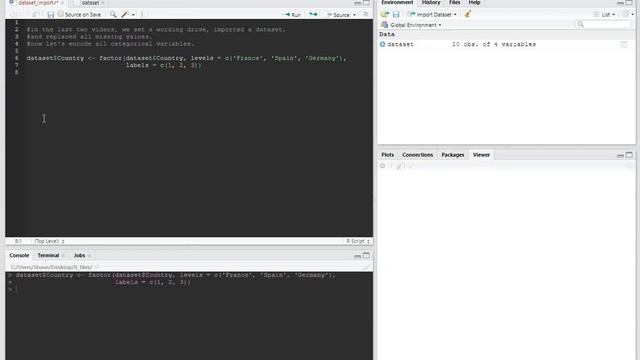The image size is (640, 360).
Task: Click the code tools magic wand icon
Action: (125, 14)
